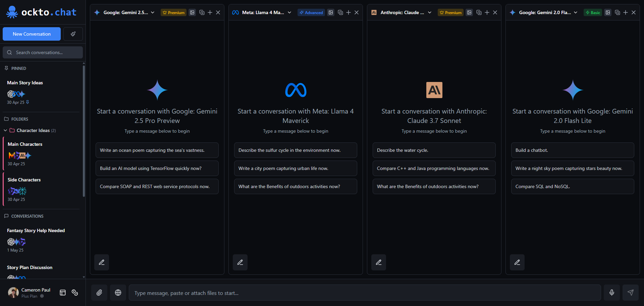Select 'Build an AI model using TensorFlow' suggestion
This screenshot has height=306, width=644.
coord(157,168)
